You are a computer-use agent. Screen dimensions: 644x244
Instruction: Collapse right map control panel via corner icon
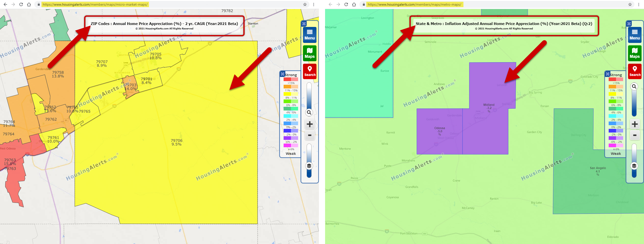(x=629, y=24)
